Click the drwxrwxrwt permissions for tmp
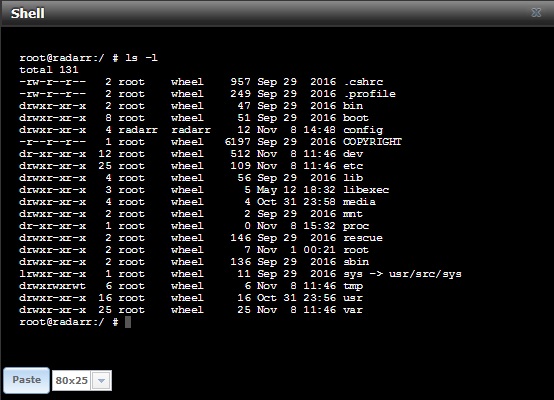Screen dimensions: 554x400 click(52, 286)
